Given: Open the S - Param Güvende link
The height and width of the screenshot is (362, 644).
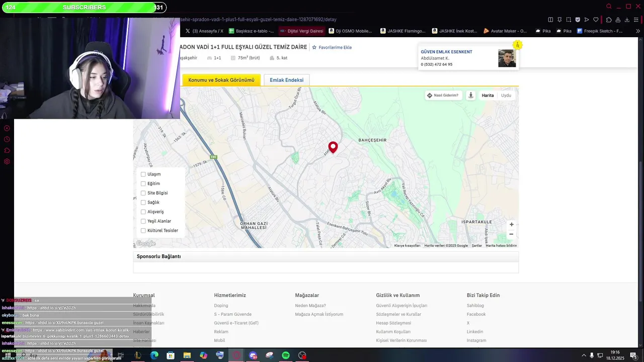Looking at the screenshot, I should click(232, 314).
